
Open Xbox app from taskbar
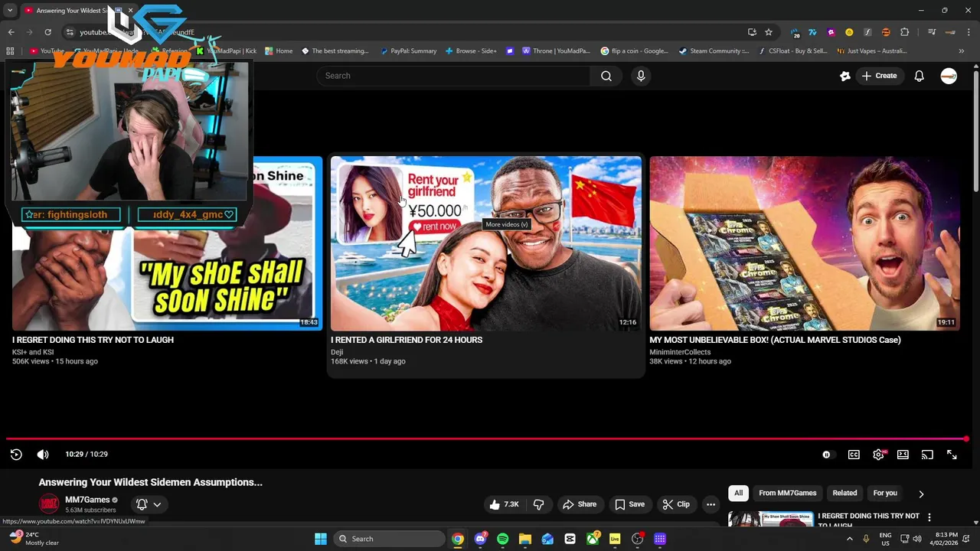pyautogui.click(x=593, y=539)
